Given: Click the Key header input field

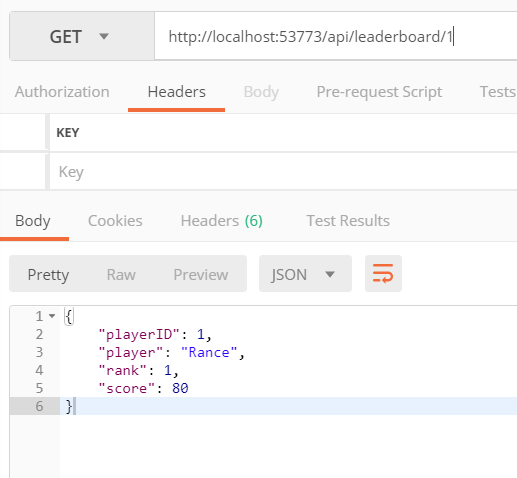Looking at the screenshot, I should pyautogui.click(x=283, y=172).
